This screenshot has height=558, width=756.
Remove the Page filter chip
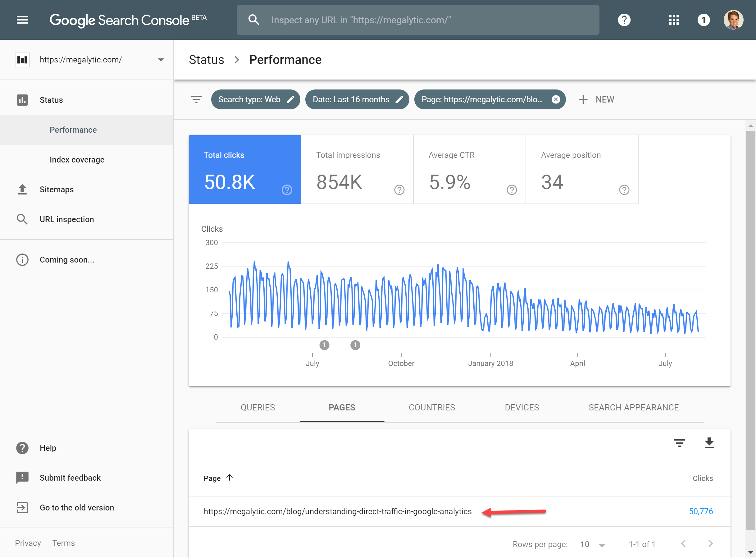click(x=556, y=99)
